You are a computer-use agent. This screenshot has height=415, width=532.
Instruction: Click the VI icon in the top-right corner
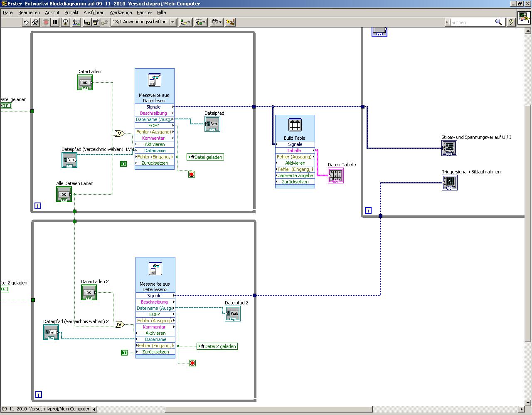pyautogui.click(x=524, y=17)
